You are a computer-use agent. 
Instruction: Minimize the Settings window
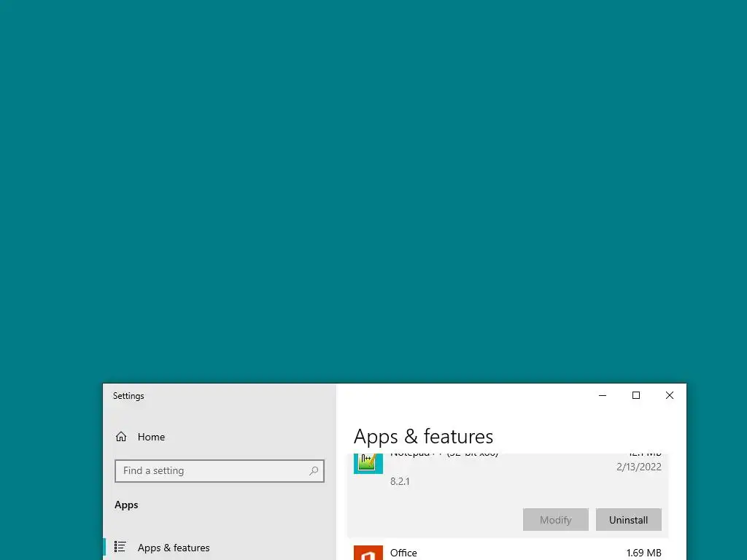603,395
